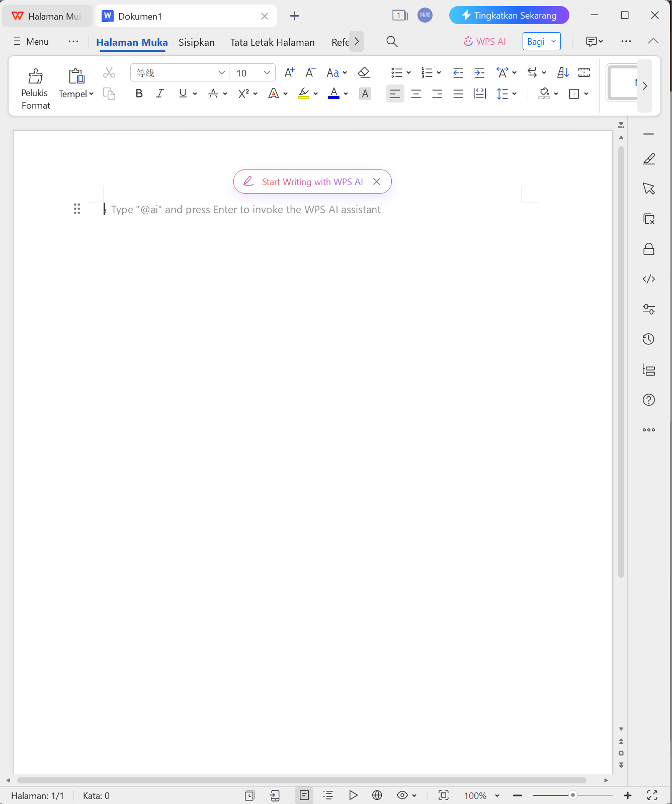Image resolution: width=672 pixels, height=804 pixels.
Task: Align text left
Action: click(x=395, y=94)
